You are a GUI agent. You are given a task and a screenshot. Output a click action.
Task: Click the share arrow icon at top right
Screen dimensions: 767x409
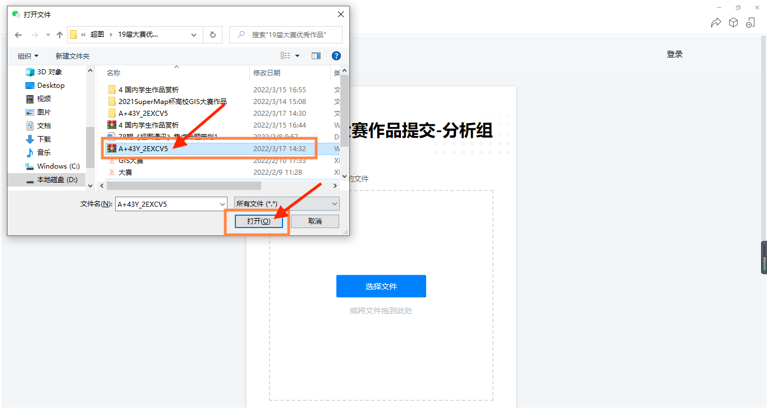[x=716, y=22]
